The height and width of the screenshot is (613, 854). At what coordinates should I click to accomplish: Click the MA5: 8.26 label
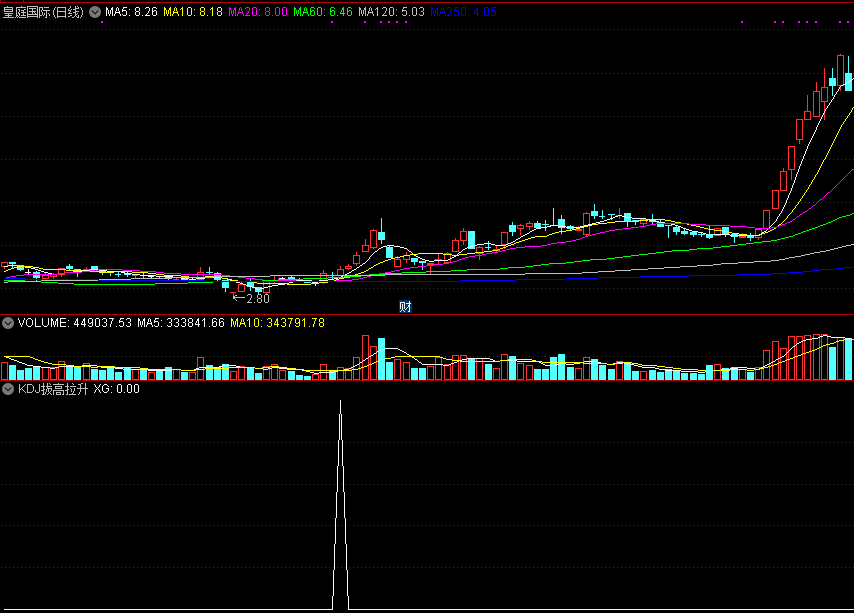tap(131, 12)
